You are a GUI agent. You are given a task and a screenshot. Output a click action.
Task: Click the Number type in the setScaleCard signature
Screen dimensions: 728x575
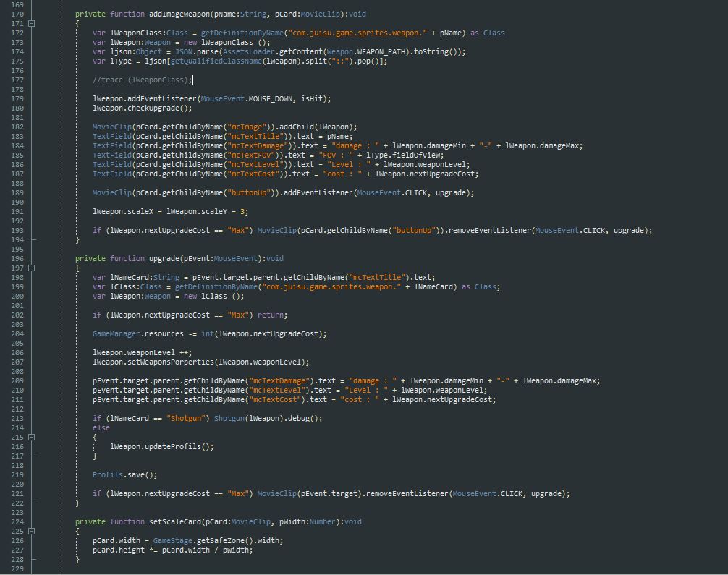tap(322, 522)
